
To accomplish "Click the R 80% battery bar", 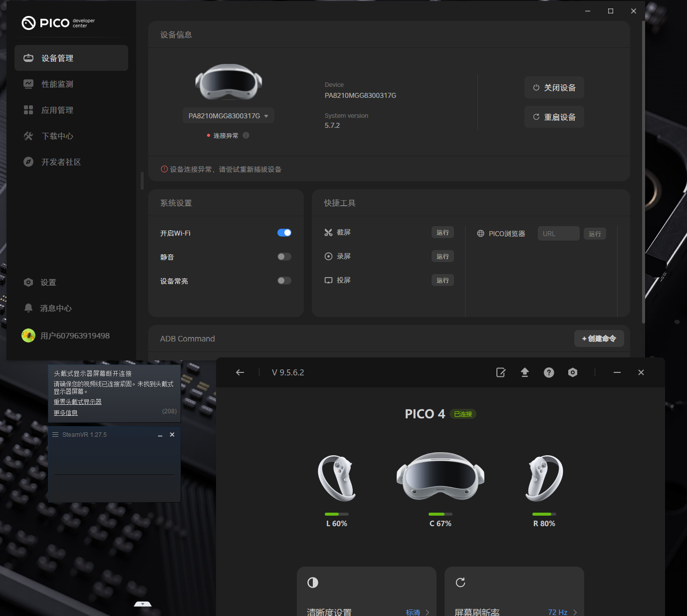I will tap(544, 514).
